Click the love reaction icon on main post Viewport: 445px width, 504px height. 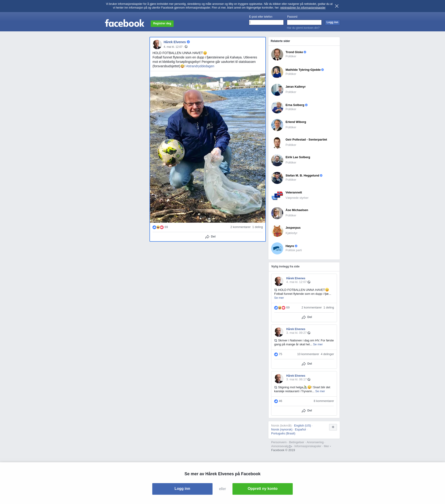tap(162, 227)
